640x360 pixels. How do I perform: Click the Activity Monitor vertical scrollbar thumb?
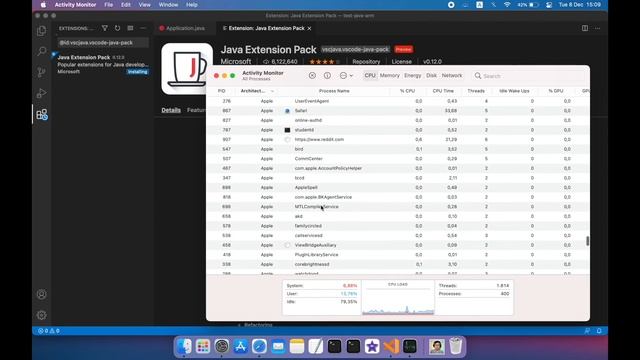pos(587,241)
